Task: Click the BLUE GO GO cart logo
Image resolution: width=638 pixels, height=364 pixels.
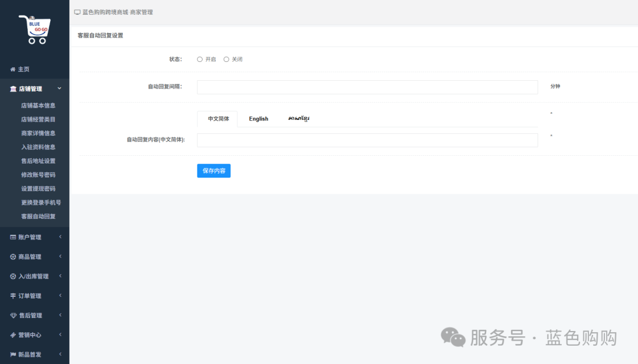Action: [34, 28]
